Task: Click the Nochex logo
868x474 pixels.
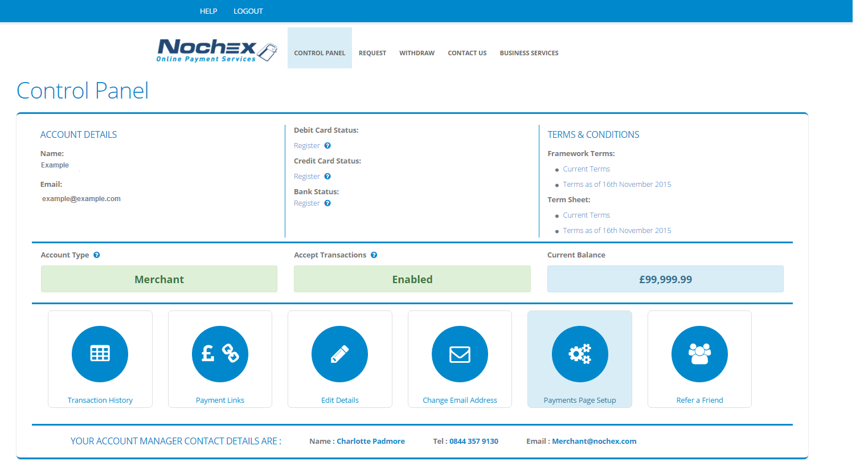Action: click(217, 50)
